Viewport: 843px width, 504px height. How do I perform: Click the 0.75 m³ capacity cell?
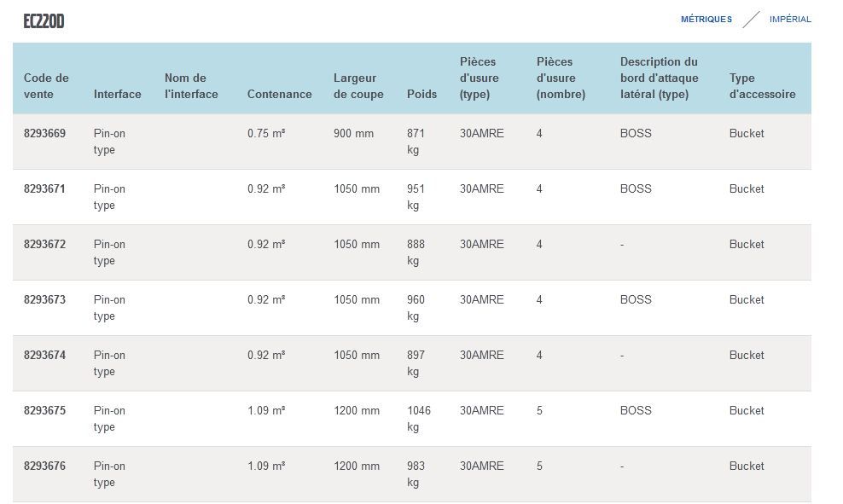tap(266, 134)
